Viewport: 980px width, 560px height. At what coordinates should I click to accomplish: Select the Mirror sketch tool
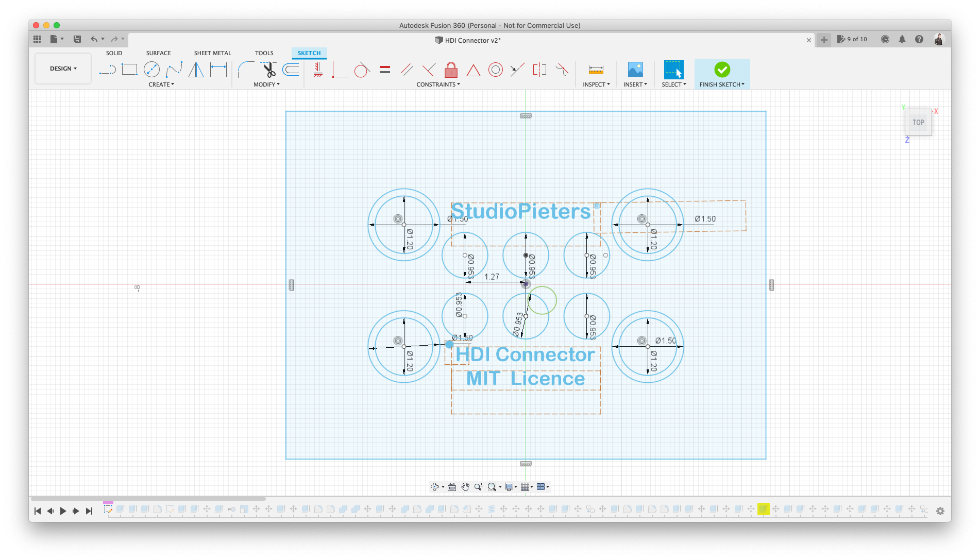pyautogui.click(x=196, y=70)
